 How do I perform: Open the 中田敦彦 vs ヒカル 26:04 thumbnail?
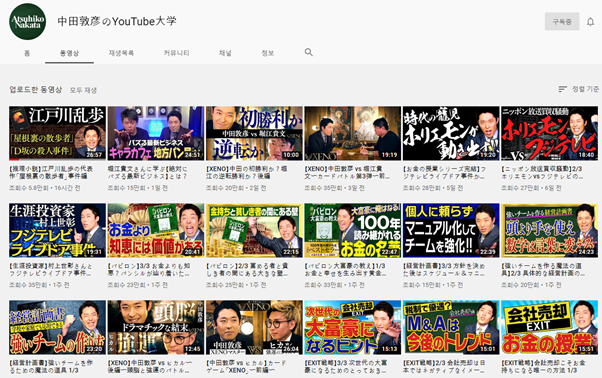254,327
